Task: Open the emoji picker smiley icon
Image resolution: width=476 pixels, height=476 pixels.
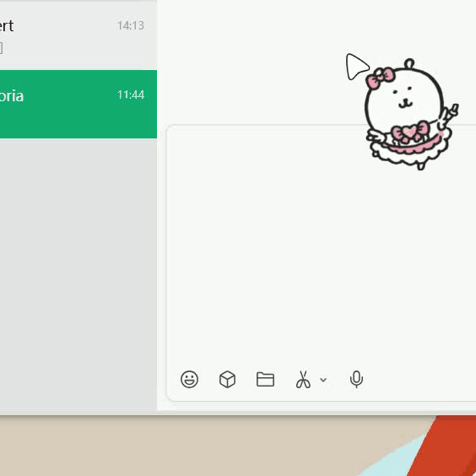Action: (189, 379)
